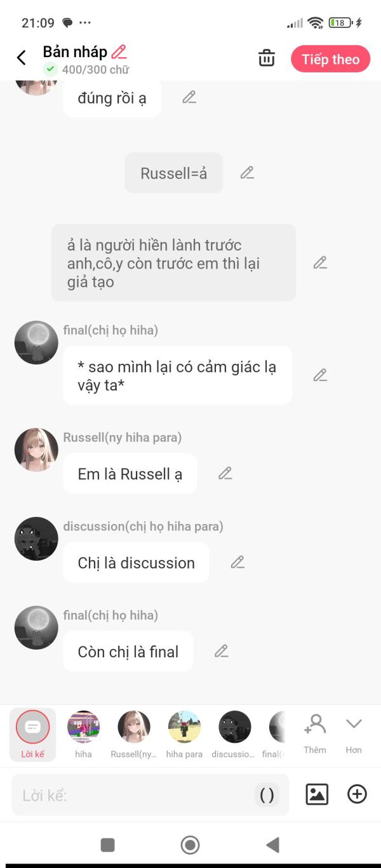Open the plus add-more menu
The height and width of the screenshot is (868, 381).
point(357,794)
